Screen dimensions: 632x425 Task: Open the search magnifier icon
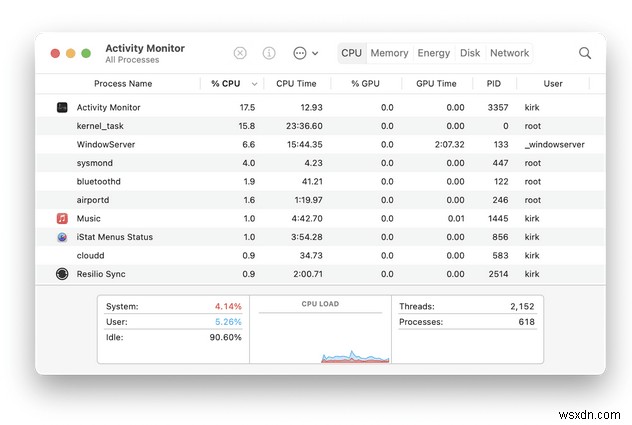tap(585, 53)
